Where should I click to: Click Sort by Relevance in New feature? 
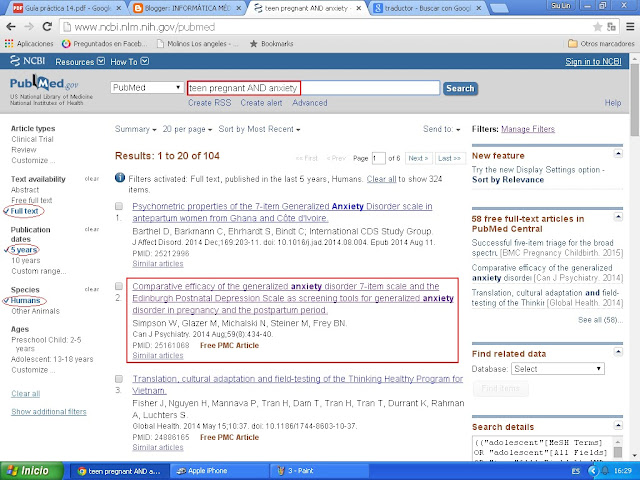pos(508,180)
